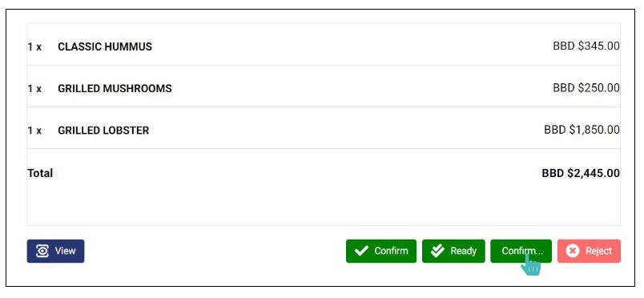Click the quantity beside Classic Hummus

coord(34,46)
